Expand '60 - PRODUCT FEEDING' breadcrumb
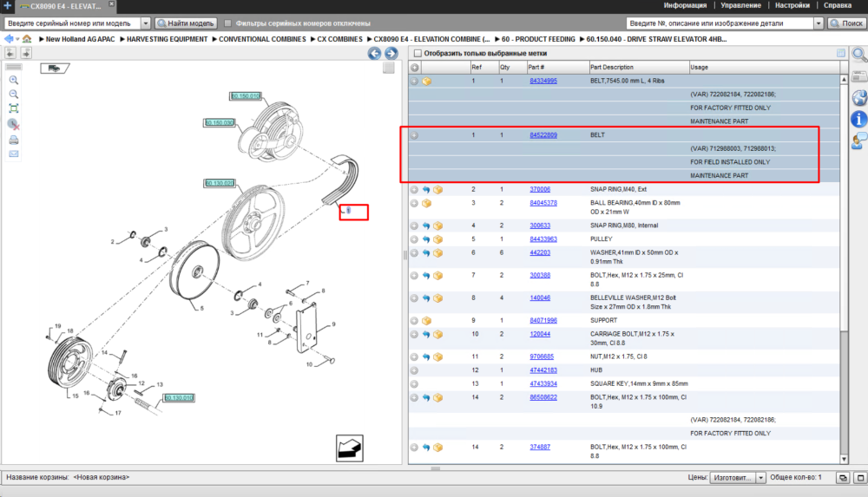The image size is (868, 497). 497,39
